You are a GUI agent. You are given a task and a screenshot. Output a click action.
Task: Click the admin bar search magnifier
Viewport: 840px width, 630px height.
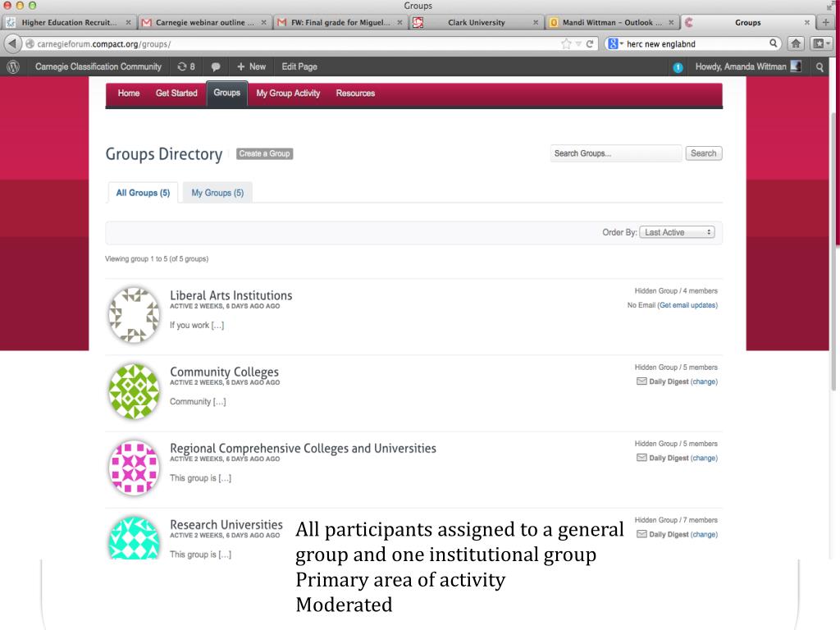click(819, 67)
